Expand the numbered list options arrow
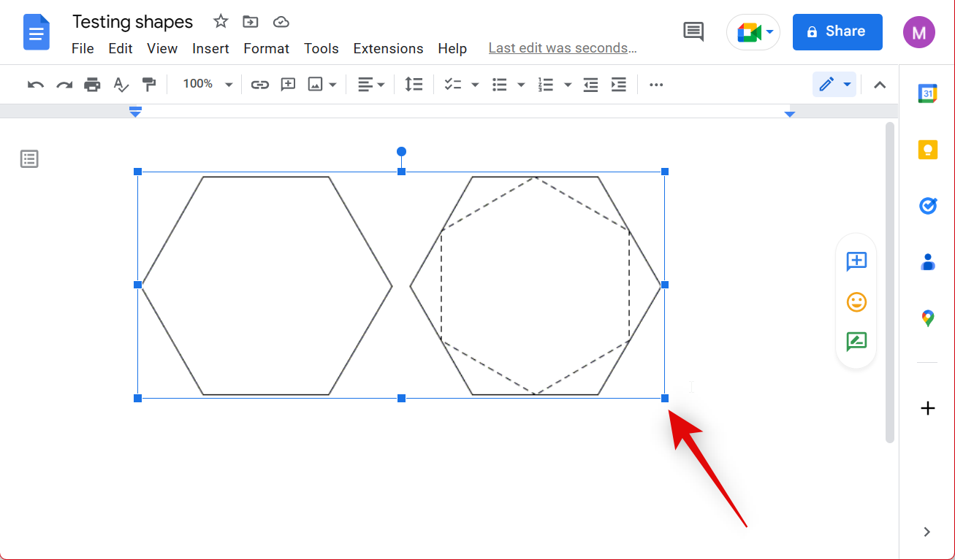Screen dimensions: 955x560 (x=568, y=85)
